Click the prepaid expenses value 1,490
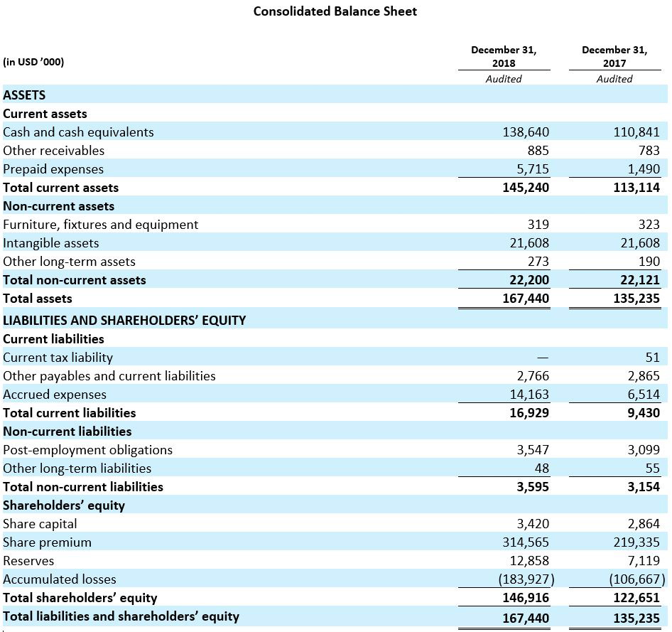 pyautogui.click(x=644, y=169)
